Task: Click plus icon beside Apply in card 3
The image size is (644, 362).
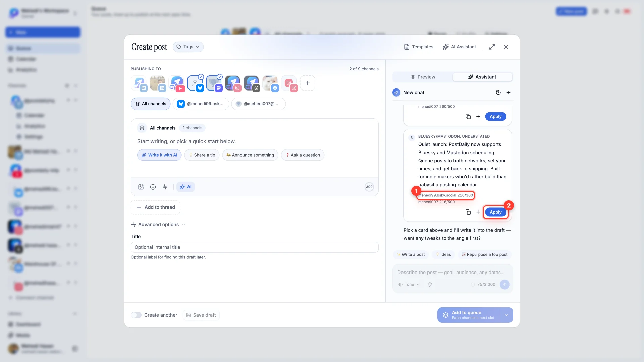Action: click(x=478, y=212)
